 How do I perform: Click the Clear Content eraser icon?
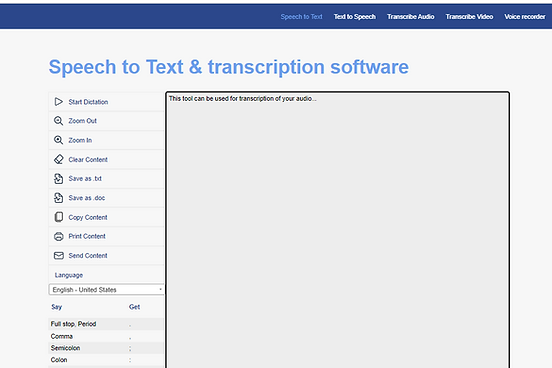(58, 159)
